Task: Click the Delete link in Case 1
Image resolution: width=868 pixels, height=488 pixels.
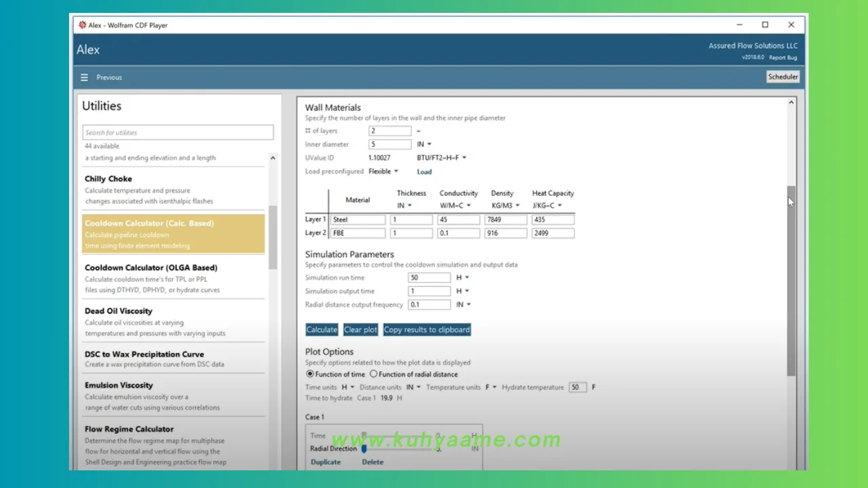Action: coord(373,462)
